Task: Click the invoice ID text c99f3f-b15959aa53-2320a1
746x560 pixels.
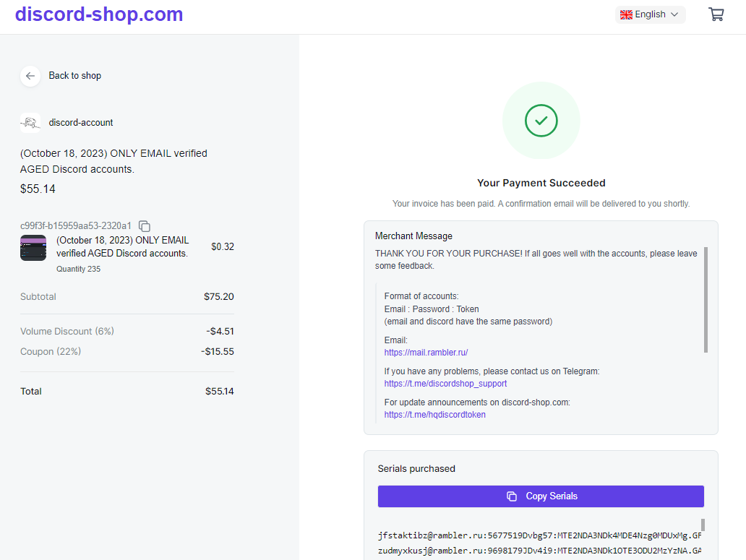Action: (76, 225)
